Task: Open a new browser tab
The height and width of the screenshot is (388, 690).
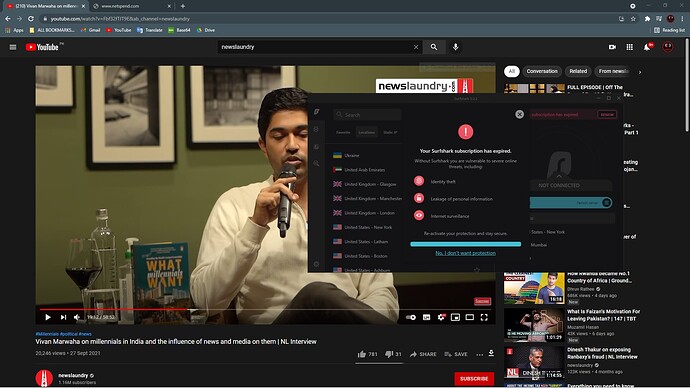Action: click(183, 6)
